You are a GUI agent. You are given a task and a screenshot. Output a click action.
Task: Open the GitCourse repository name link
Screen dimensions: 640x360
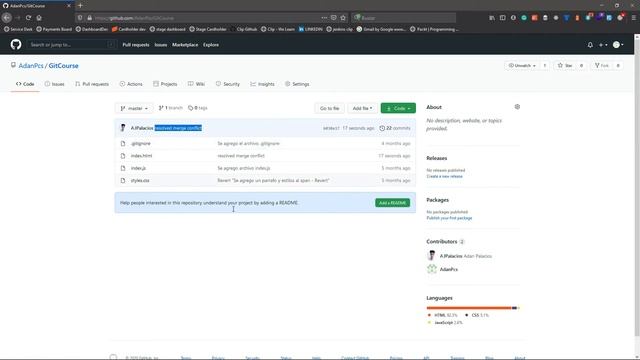click(x=63, y=66)
